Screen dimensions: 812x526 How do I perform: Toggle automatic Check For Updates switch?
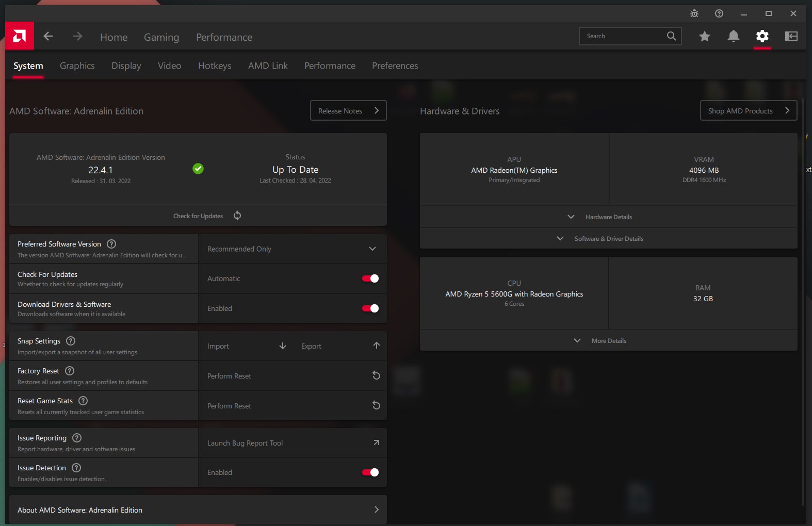click(370, 278)
